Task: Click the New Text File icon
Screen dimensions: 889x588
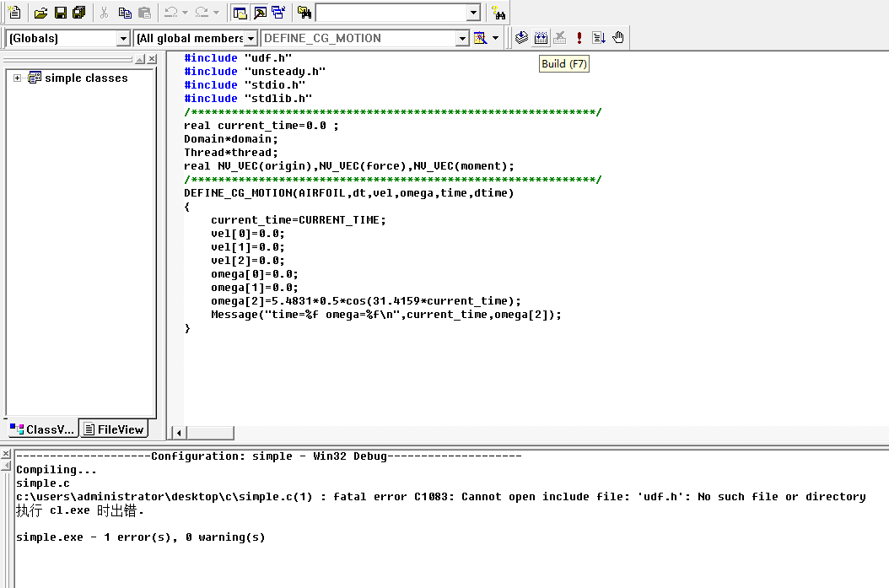Action: click(x=13, y=13)
